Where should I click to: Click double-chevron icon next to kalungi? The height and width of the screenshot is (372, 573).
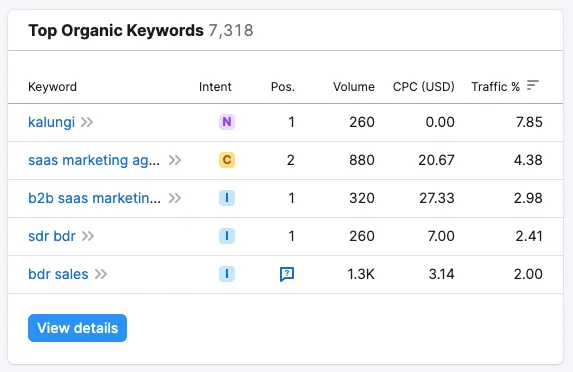87,122
